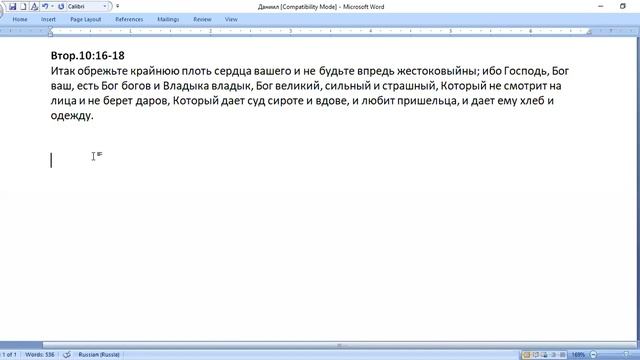
Task: Restore down the Word window
Action: (x=622, y=7)
